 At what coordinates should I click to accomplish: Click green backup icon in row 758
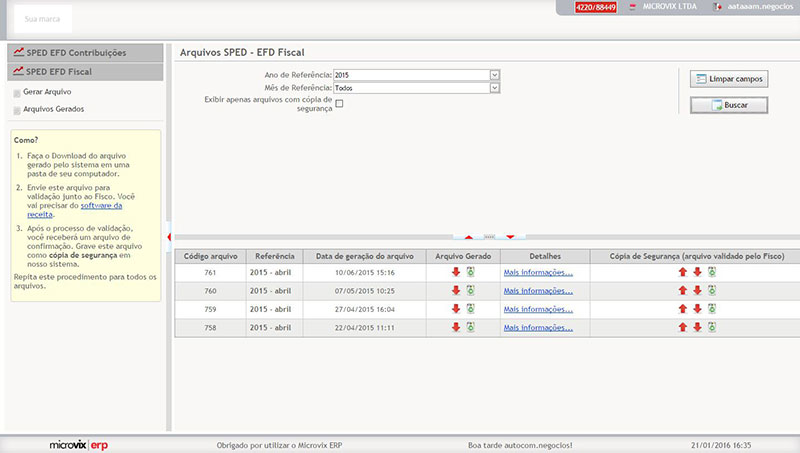[x=712, y=327]
